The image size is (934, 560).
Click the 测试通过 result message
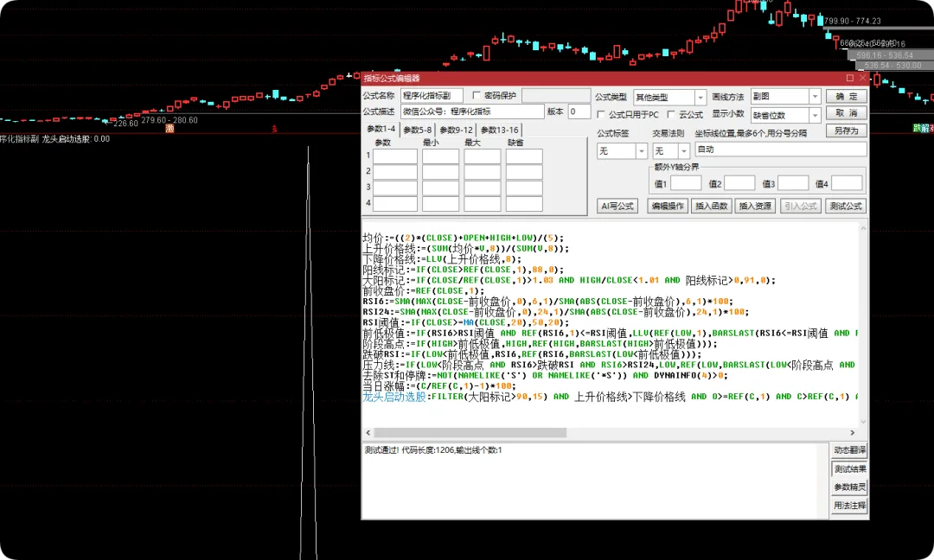click(x=432, y=450)
